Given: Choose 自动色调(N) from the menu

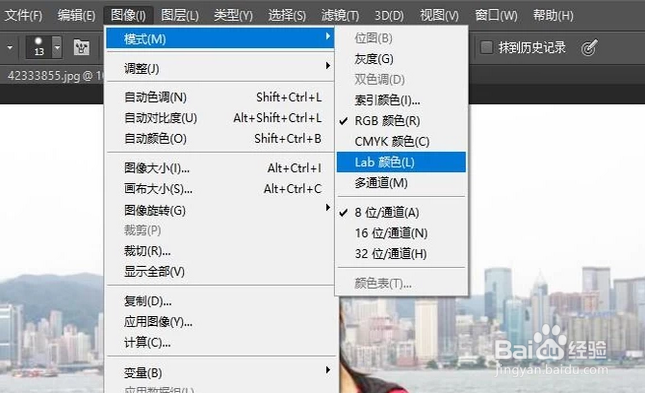Looking at the screenshot, I should pyautogui.click(x=220, y=97).
